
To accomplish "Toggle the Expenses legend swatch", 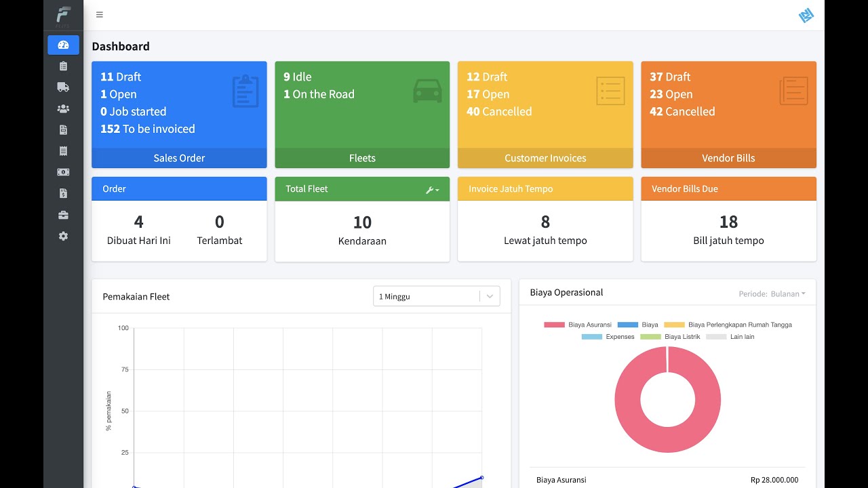I will [591, 337].
